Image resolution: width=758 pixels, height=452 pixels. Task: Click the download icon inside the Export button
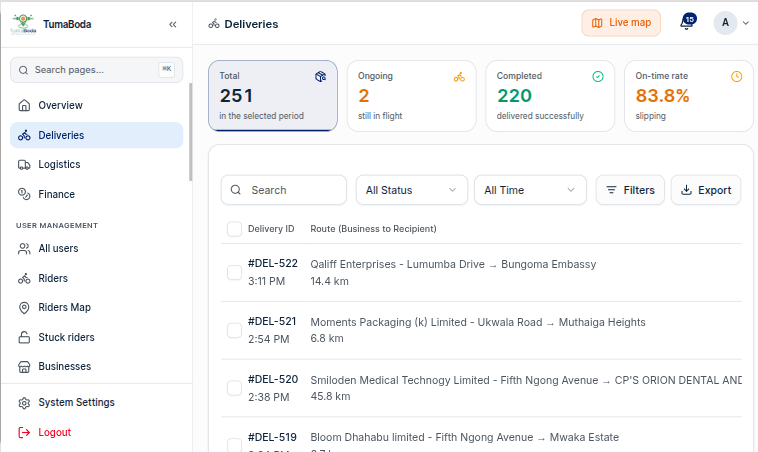[x=686, y=190]
